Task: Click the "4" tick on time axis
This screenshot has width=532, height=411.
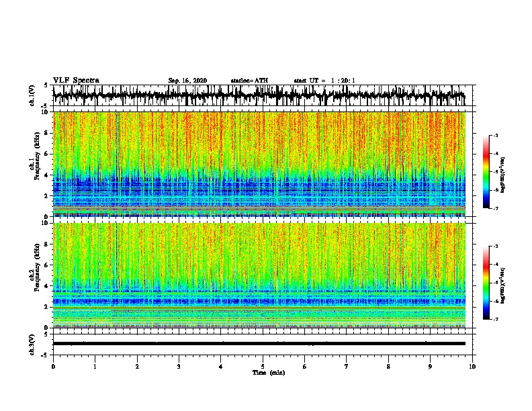Action: [221, 367]
